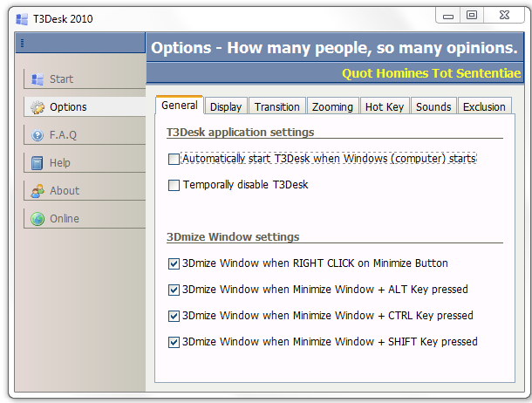Click the Online globe icon
The height and width of the screenshot is (403, 532).
(x=38, y=219)
